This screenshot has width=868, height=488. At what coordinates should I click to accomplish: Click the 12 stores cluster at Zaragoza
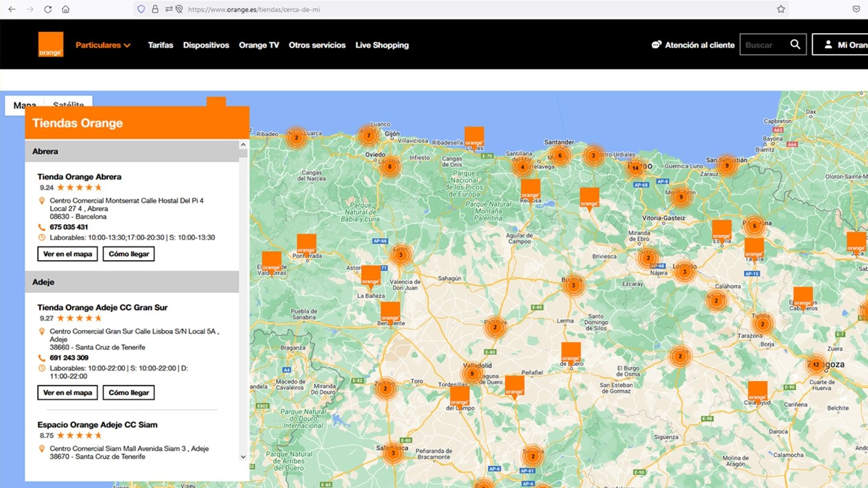(x=816, y=364)
